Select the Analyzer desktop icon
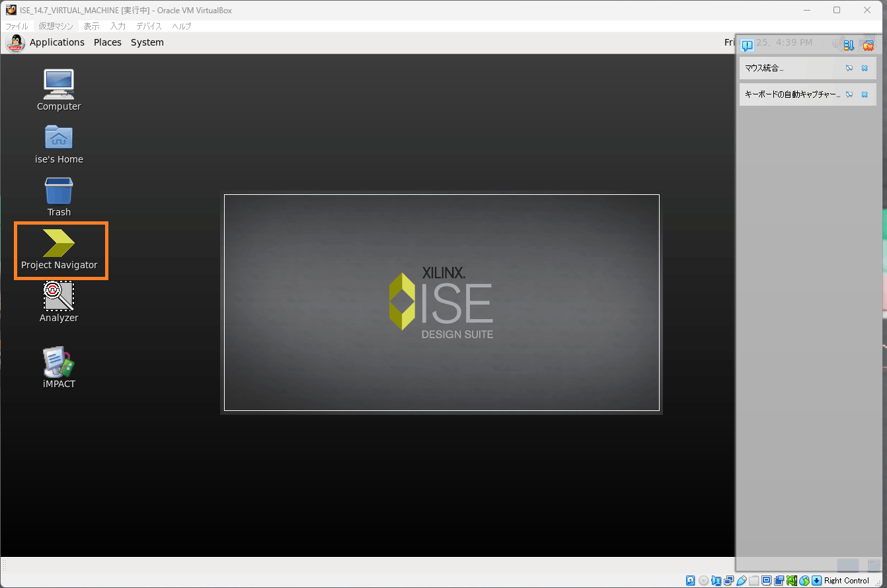The image size is (887, 588). click(59, 303)
